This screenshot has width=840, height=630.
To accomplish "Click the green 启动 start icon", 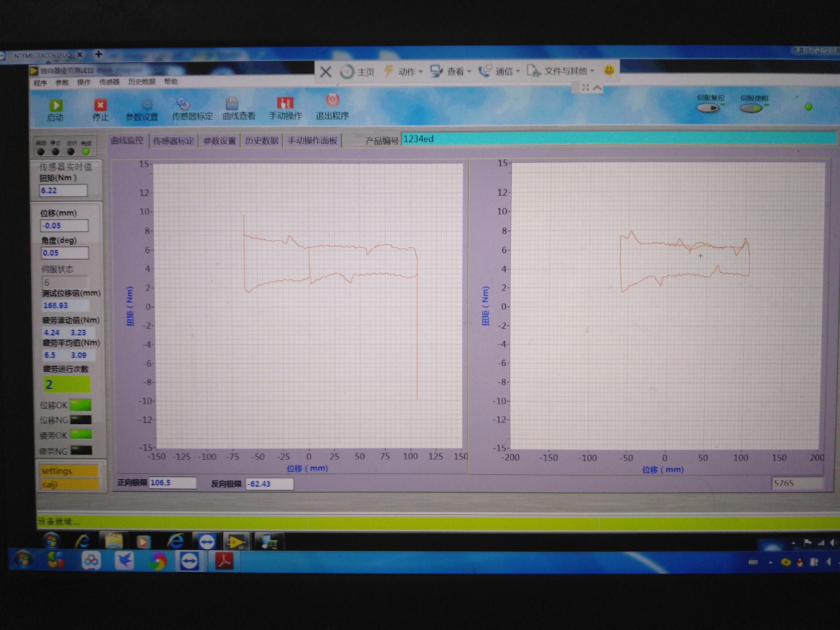I will (56, 106).
